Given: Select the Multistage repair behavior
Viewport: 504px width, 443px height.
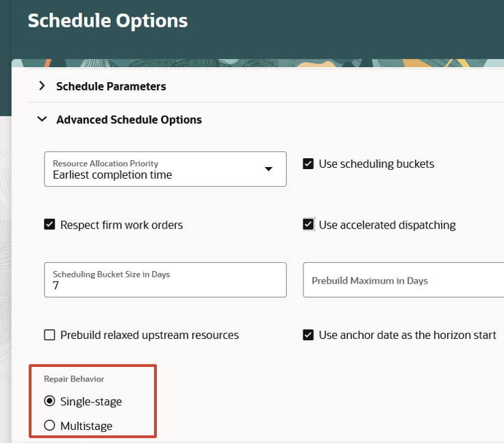Looking at the screenshot, I should point(49,425).
